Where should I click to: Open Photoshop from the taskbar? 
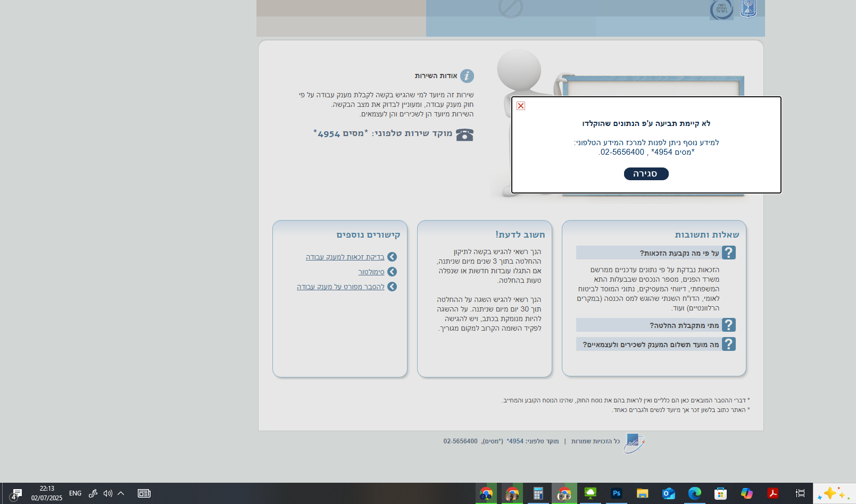point(616,493)
